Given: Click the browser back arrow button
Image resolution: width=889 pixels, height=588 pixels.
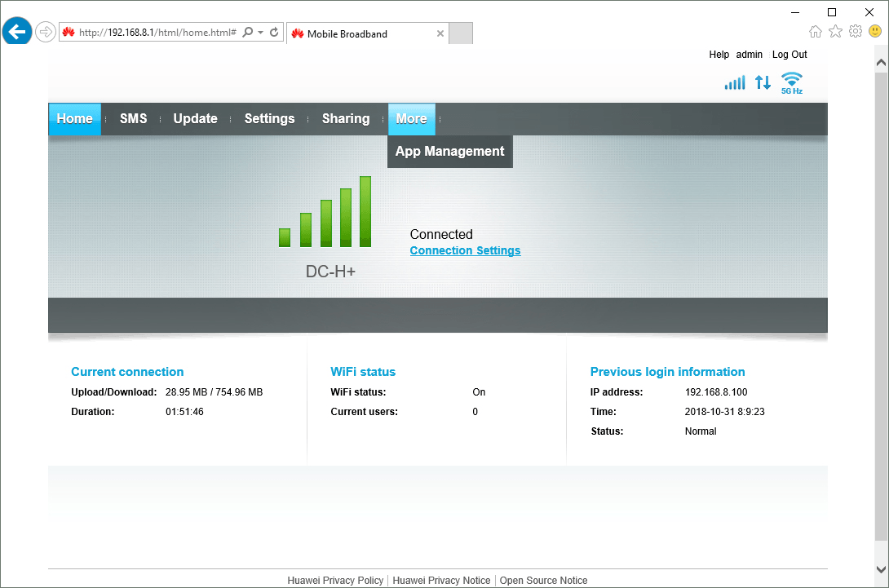Looking at the screenshot, I should pos(17,32).
